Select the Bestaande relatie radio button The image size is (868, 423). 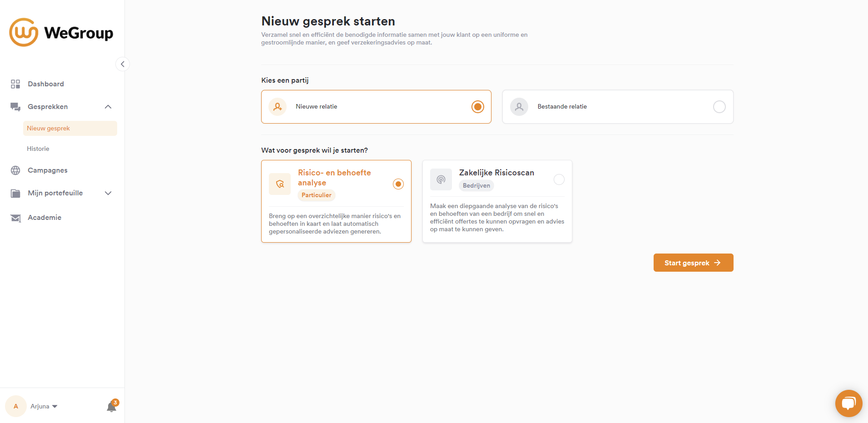click(x=719, y=107)
